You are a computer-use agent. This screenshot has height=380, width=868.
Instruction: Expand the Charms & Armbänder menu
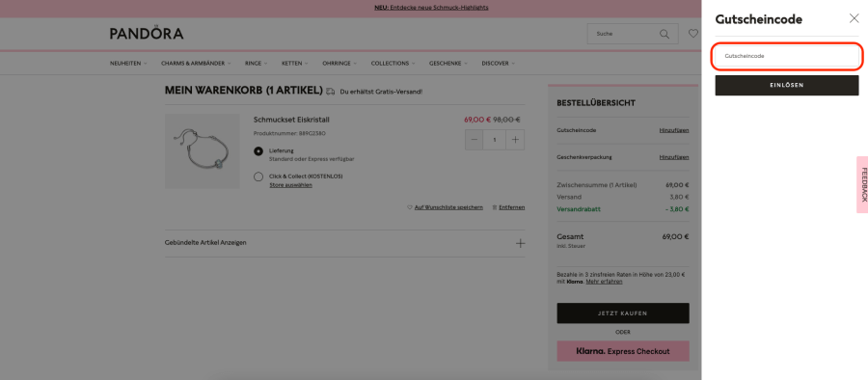(196, 63)
